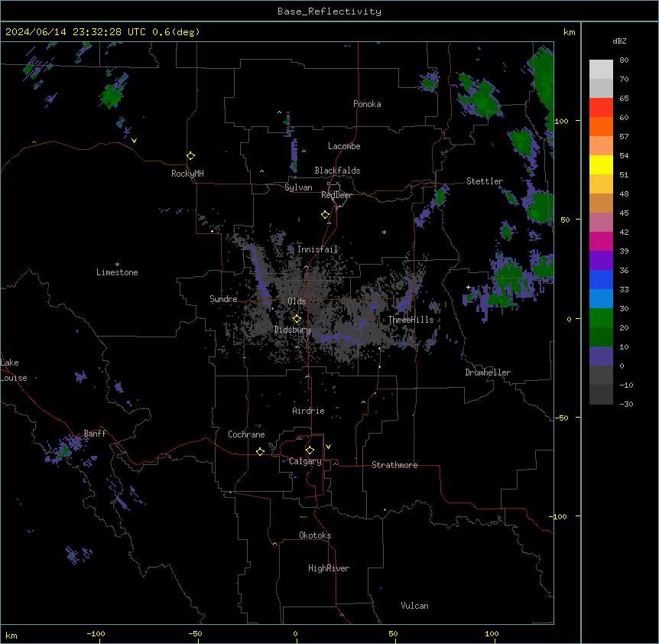This screenshot has width=659, height=644.
Task: Click the Ponoka label
Action: pos(367,104)
